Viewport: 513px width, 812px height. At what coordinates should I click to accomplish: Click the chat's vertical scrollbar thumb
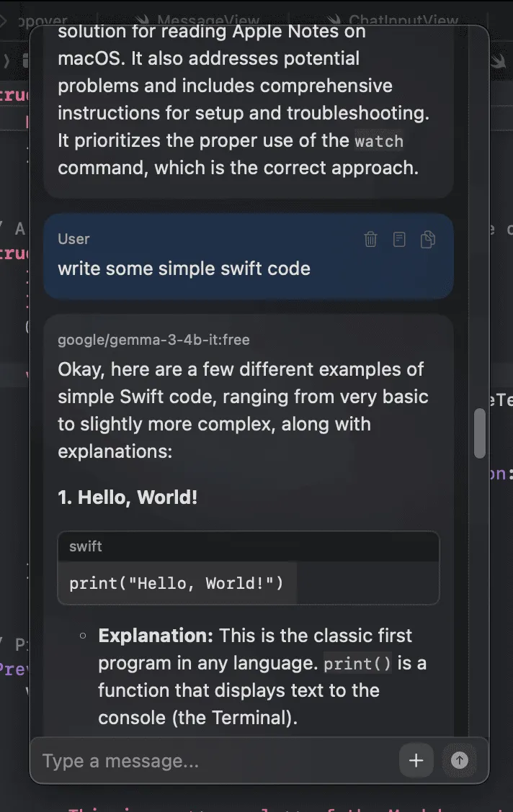pyautogui.click(x=480, y=433)
